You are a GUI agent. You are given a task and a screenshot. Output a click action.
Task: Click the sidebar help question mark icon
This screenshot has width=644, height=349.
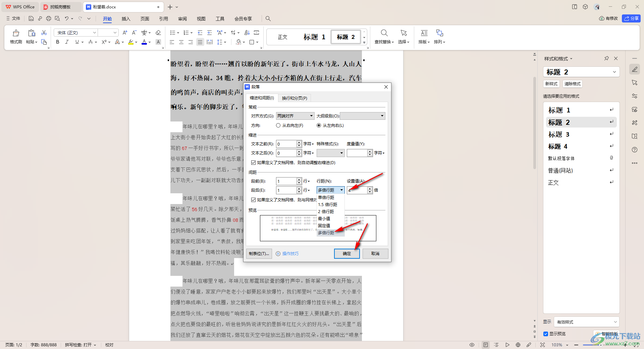pos(635,150)
